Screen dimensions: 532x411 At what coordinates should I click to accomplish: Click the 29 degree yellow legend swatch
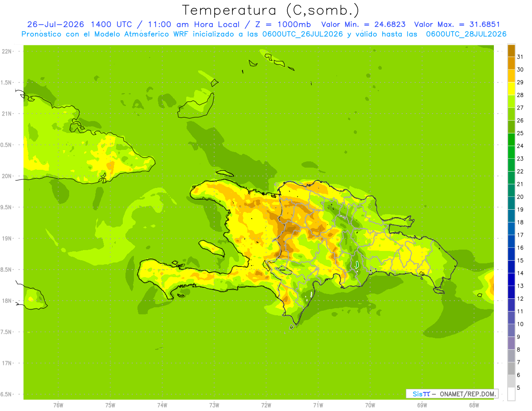click(x=511, y=76)
